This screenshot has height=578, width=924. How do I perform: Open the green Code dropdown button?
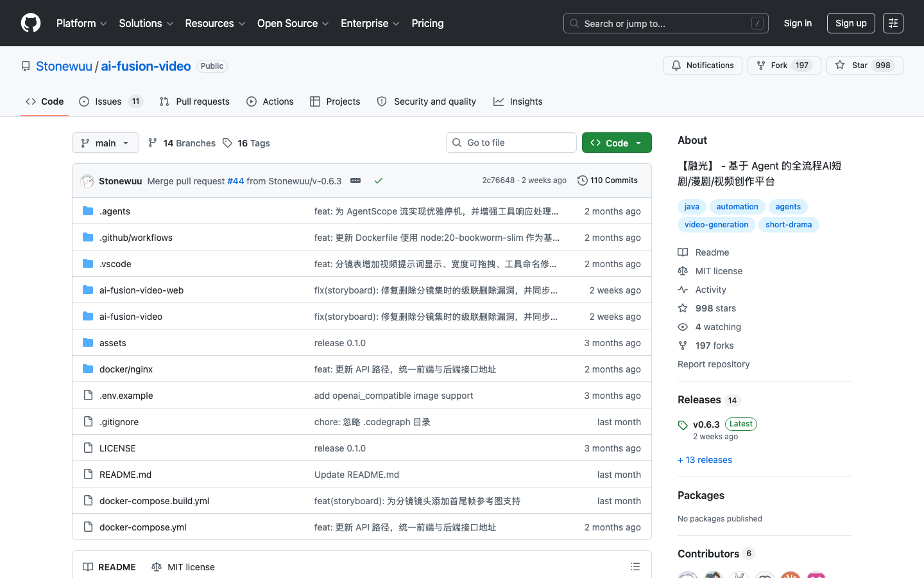click(617, 143)
